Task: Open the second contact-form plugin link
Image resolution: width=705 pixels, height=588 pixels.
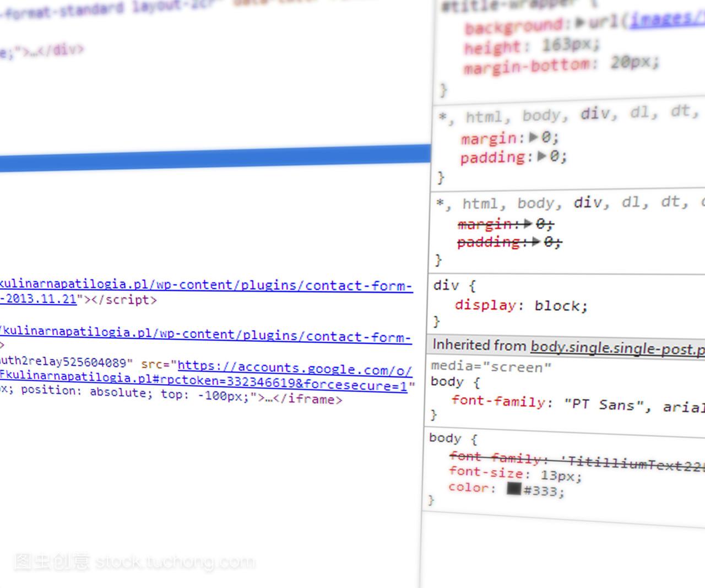Action: (205, 335)
